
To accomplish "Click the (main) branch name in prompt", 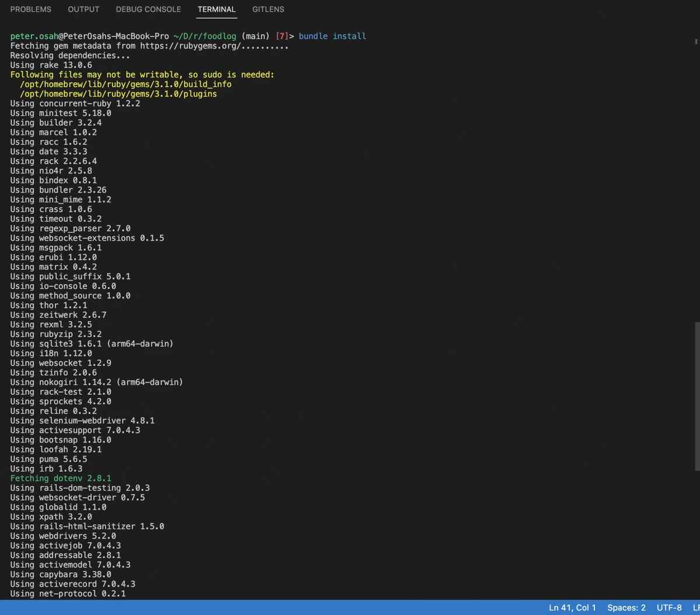I will (x=256, y=36).
